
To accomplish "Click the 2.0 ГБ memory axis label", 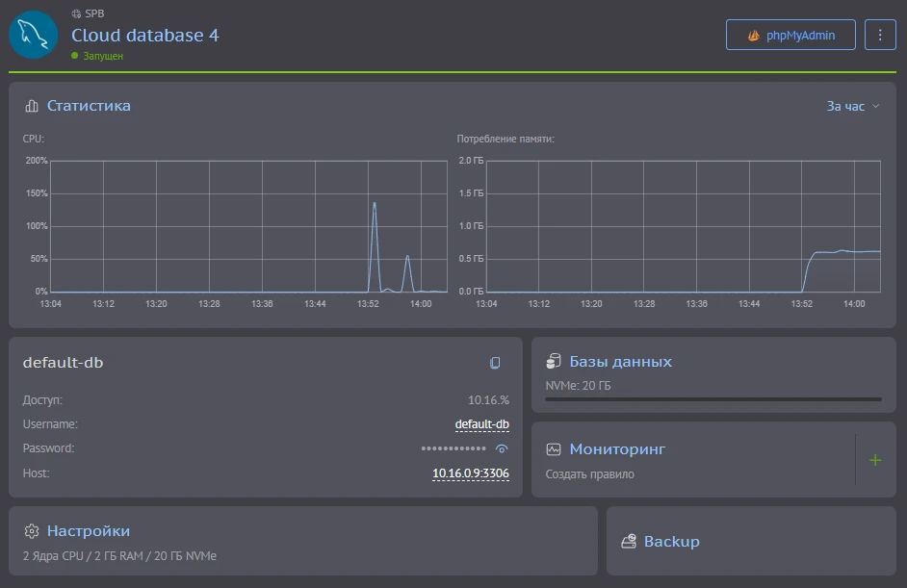I will pyautogui.click(x=471, y=160).
